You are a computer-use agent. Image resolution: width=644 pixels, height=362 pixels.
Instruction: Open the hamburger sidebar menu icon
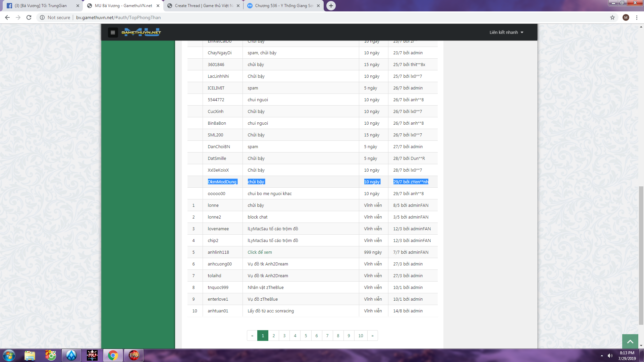(x=113, y=33)
